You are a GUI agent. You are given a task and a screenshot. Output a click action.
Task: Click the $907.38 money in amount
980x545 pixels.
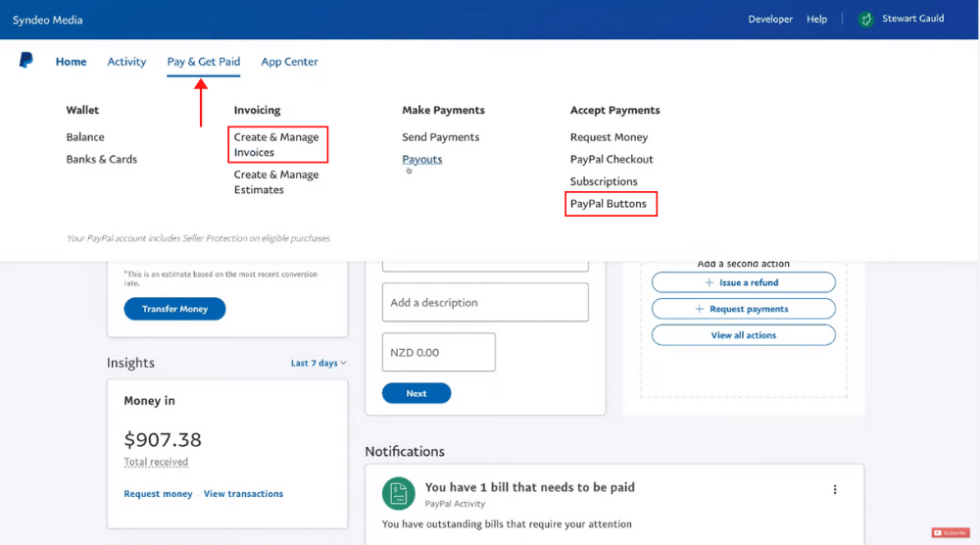point(163,439)
